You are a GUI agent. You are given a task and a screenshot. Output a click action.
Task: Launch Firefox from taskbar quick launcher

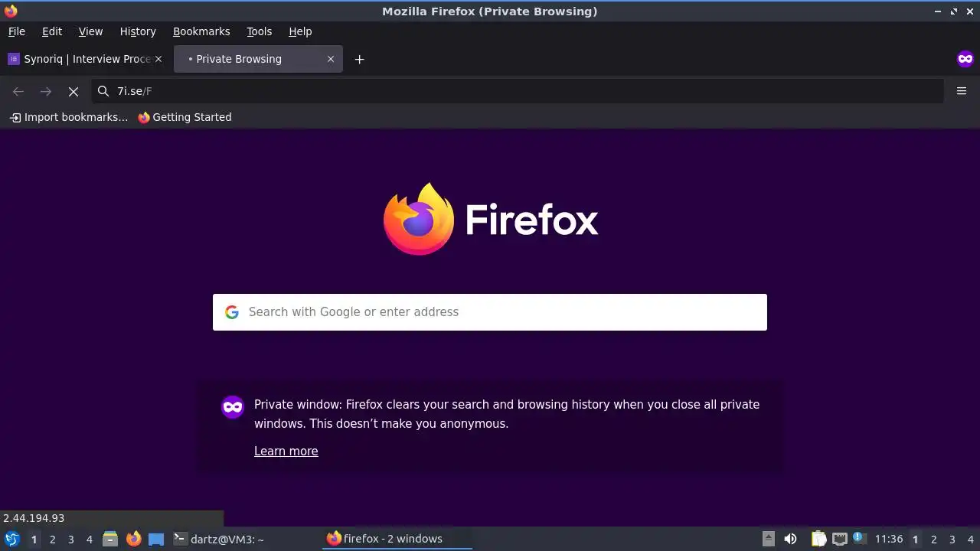pos(134,539)
